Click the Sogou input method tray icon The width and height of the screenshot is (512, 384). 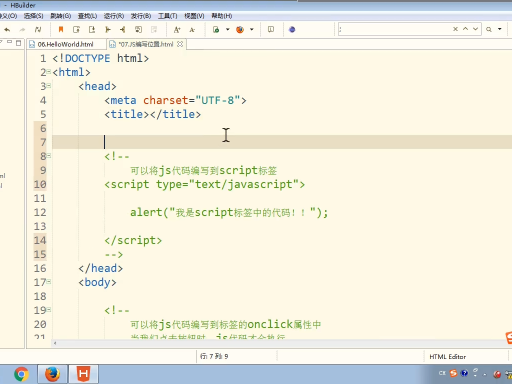coord(453,373)
